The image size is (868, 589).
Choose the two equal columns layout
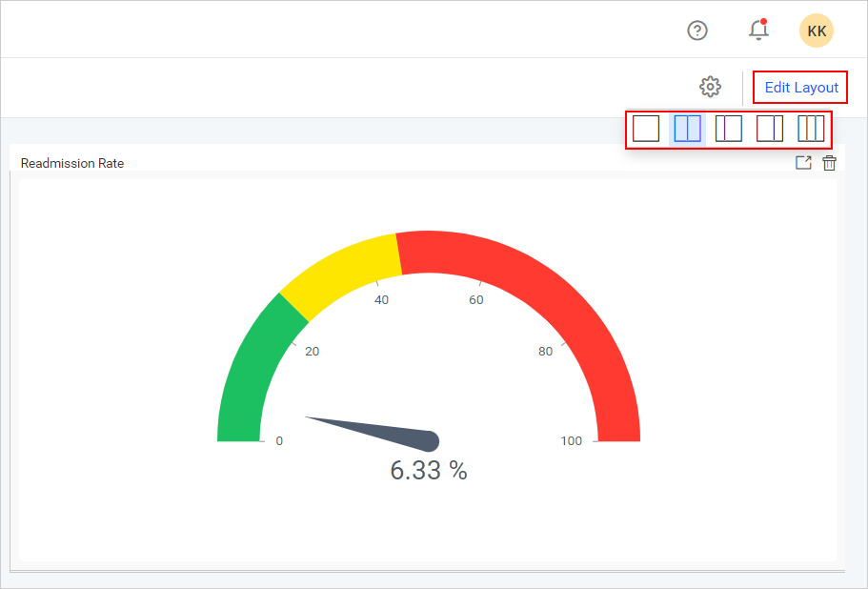point(687,129)
